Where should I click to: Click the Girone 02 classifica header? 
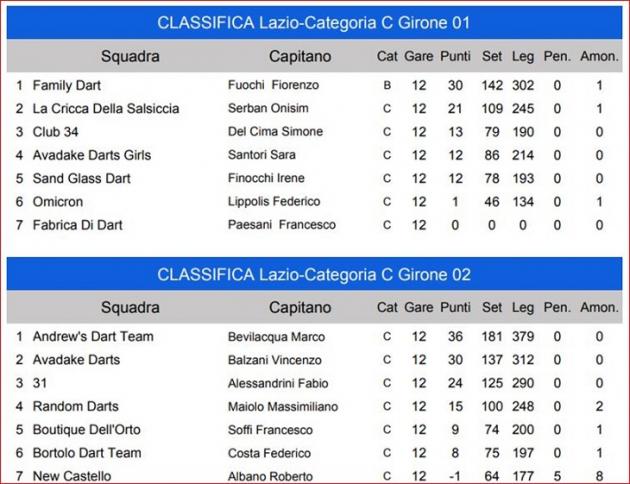point(314,275)
